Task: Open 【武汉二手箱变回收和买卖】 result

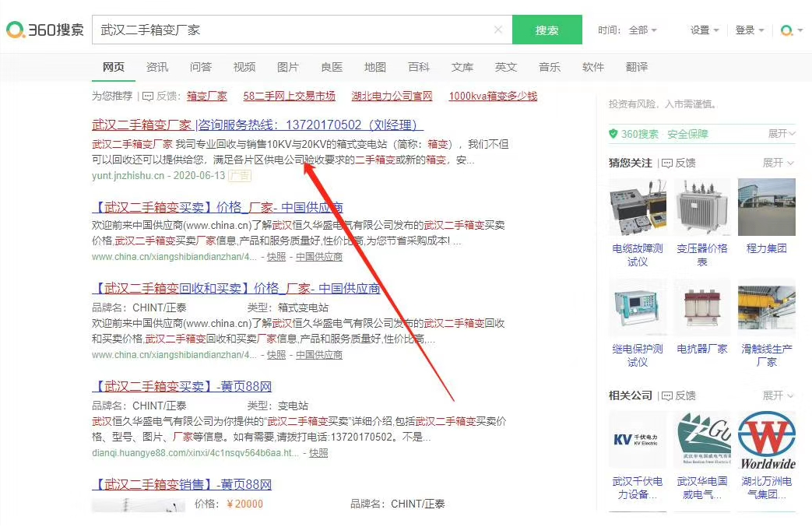Action: pyautogui.click(x=236, y=288)
